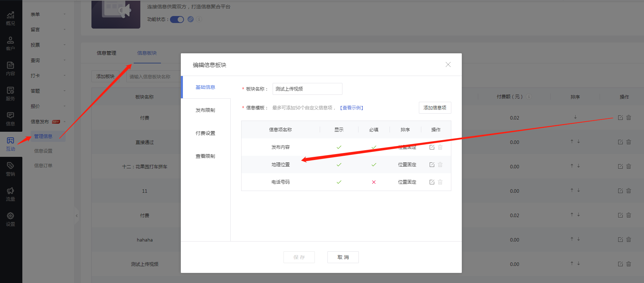Toggle 必填 check for 发布内容
This screenshot has width=644, height=283.
(x=374, y=147)
